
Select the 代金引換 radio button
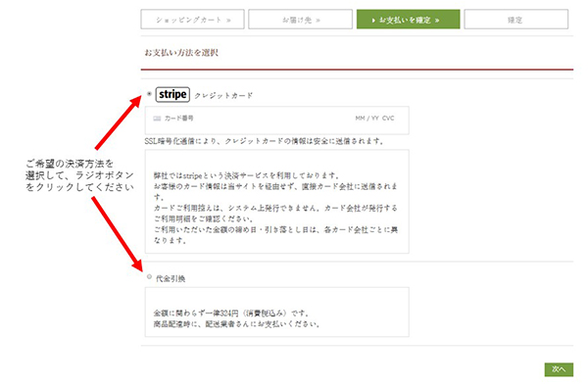click(x=149, y=277)
